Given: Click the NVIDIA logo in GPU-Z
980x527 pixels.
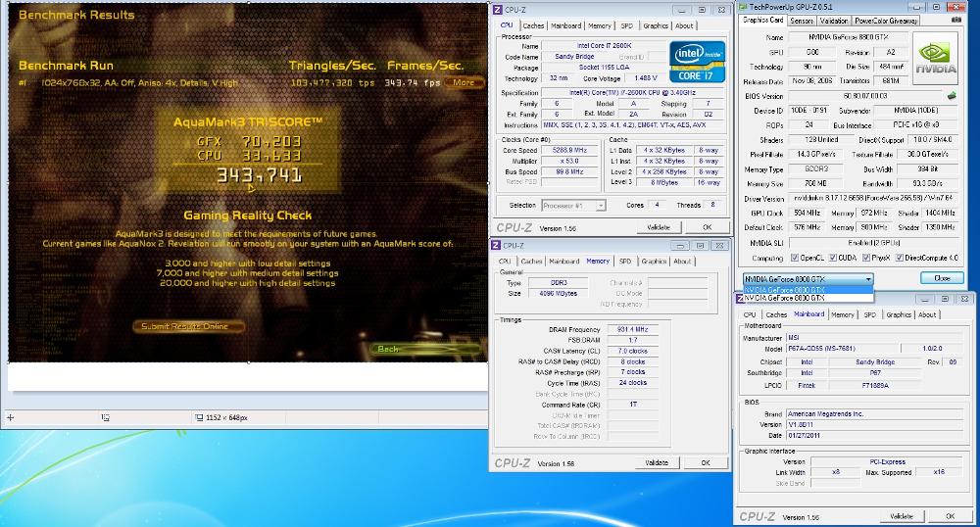Looking at the screenshot, I should click(935, 59).
